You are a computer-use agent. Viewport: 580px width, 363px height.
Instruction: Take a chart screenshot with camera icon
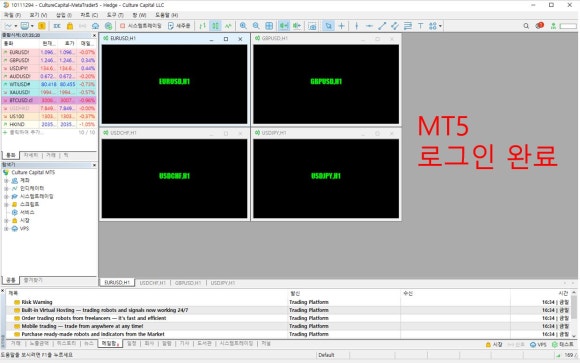click(312, 26)
